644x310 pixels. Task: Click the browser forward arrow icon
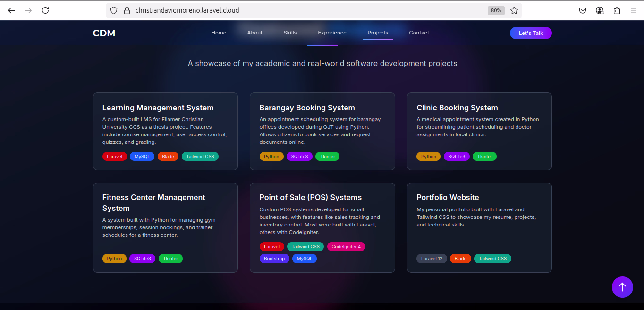coord(28,10)
